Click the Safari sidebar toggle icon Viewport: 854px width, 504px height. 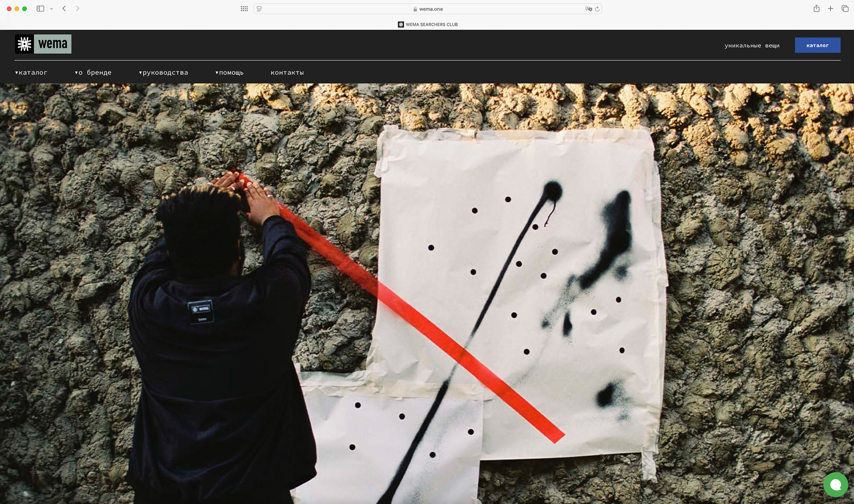(40, 8)
